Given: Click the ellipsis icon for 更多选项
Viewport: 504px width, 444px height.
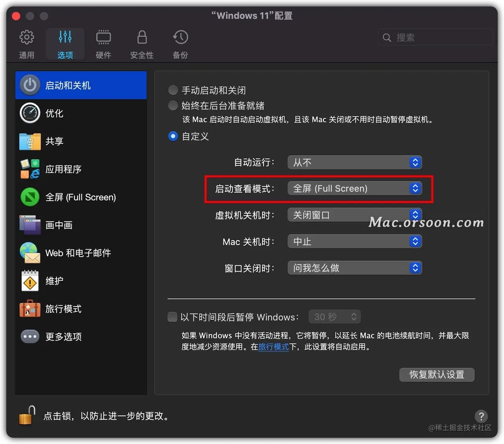Looking at the screenshot, I should coord(30,337).
